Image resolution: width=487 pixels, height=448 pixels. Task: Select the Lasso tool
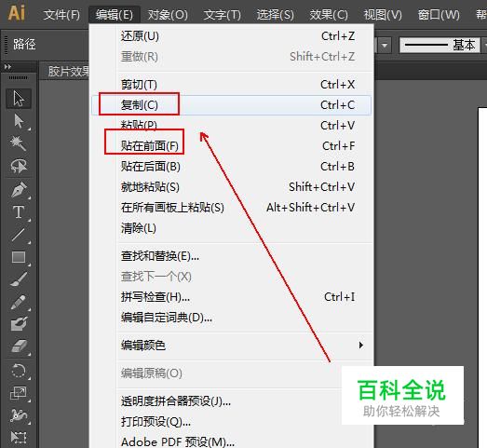19,166
